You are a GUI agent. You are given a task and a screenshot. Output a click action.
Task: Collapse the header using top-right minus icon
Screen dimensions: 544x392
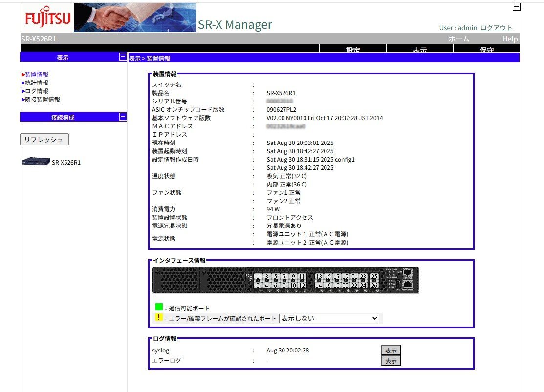click(x=517, y=6)
